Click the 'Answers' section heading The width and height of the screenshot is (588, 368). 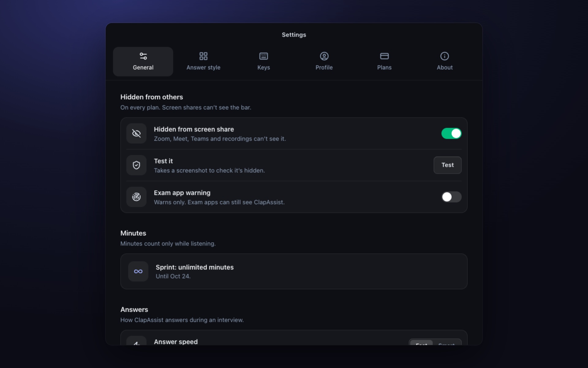point(134,309)
